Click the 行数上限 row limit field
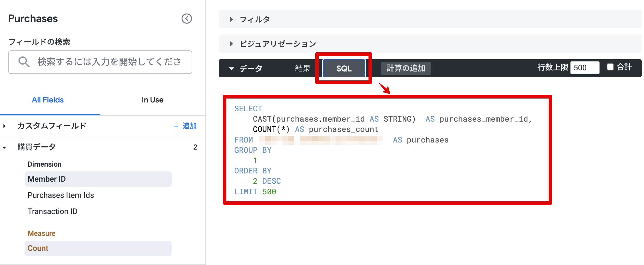 coord(584,68)
